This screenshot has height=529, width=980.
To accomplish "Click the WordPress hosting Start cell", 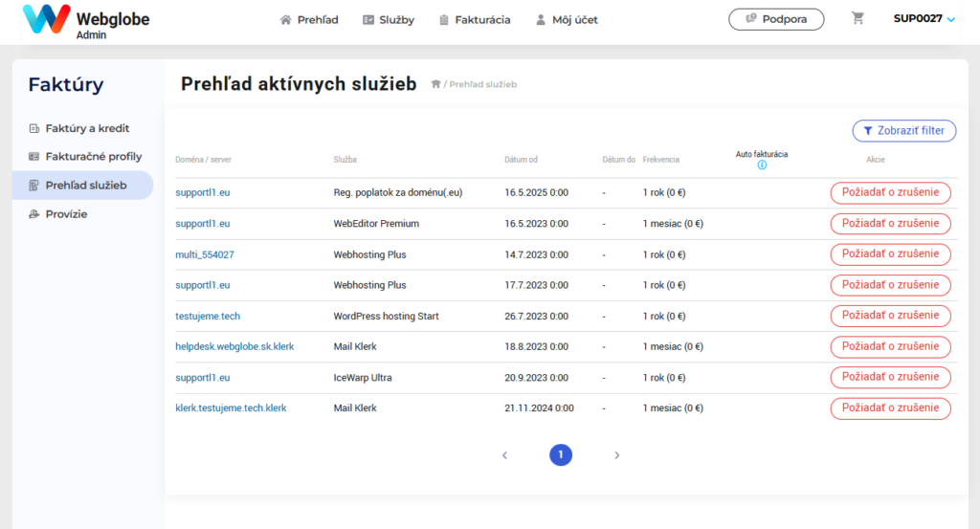I will point(387,317).
